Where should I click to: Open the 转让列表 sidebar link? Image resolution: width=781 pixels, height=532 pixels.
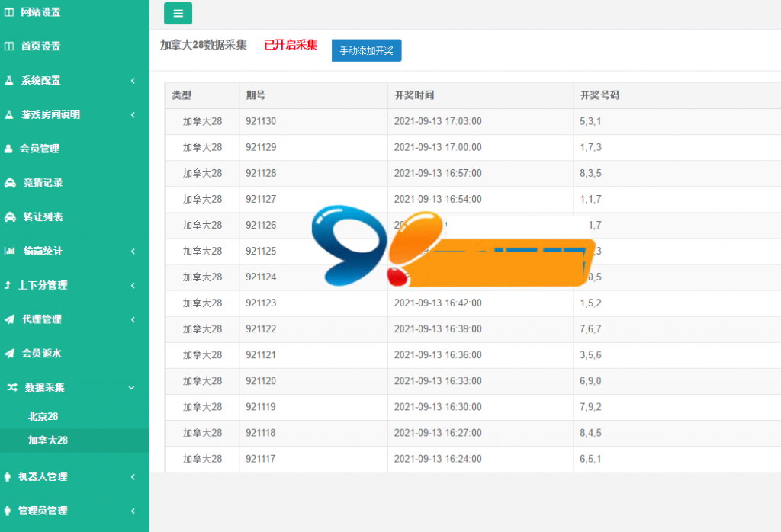coord(43,216)
